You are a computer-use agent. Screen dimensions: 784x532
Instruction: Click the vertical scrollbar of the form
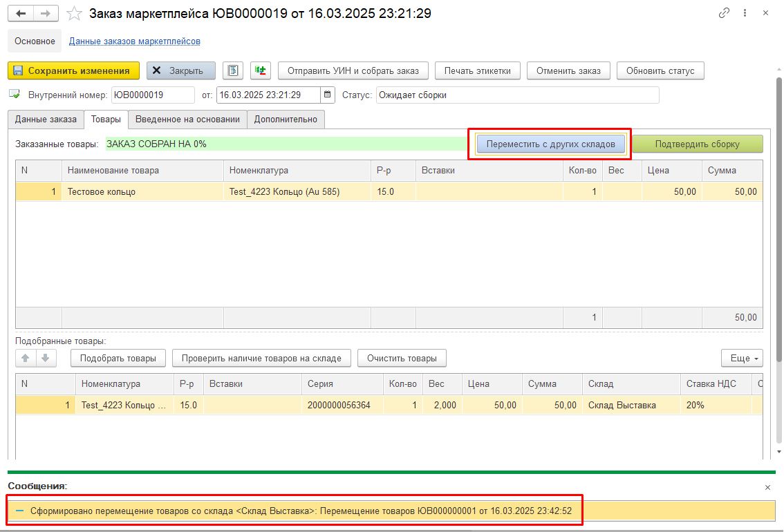click(x=779, y=220)
